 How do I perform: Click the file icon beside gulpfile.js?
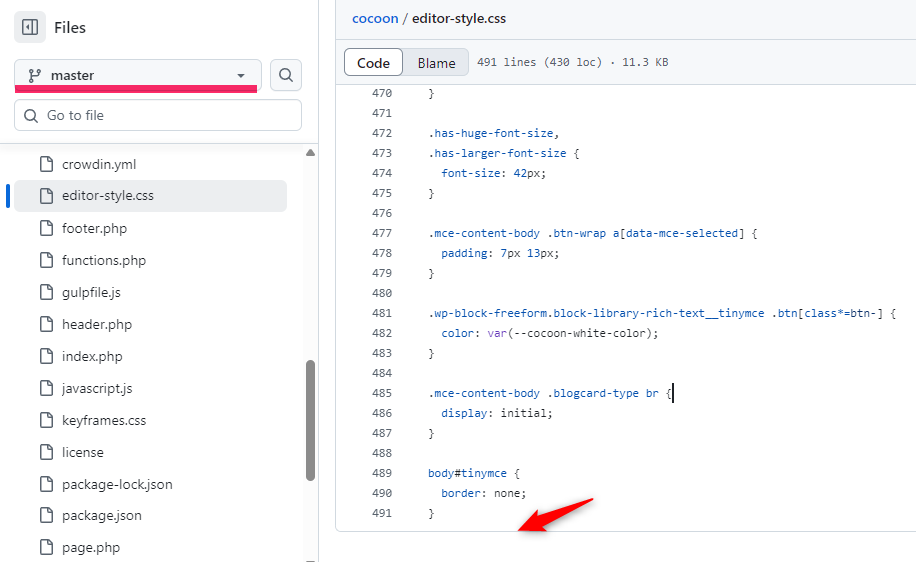[46, 292]
